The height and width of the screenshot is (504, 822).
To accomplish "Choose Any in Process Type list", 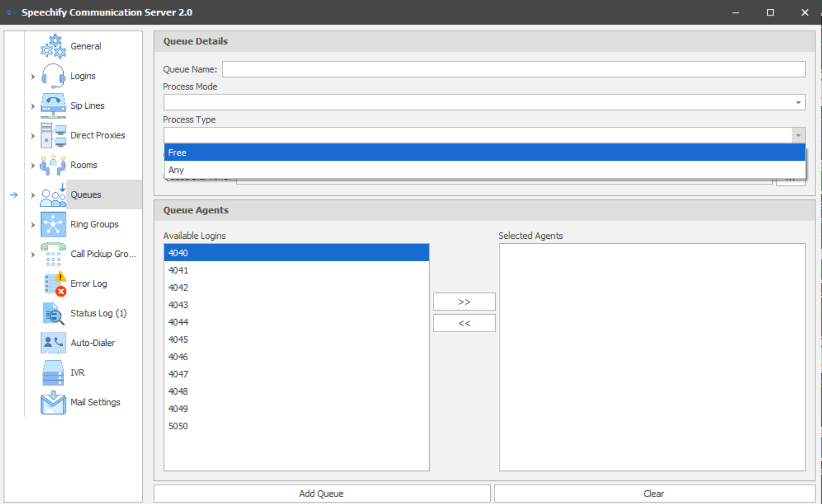I will (x=485, y=170).
